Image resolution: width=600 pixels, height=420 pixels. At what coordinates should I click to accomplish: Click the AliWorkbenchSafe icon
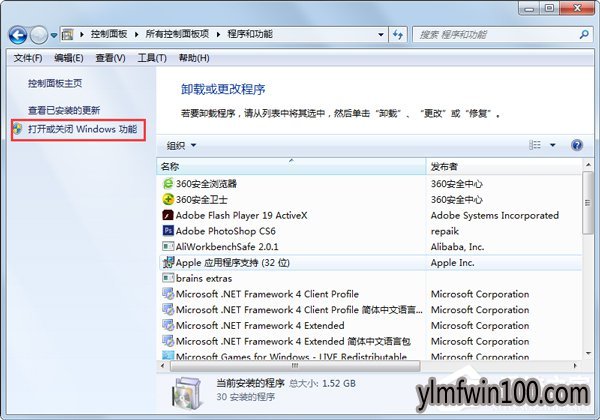(x=168, y=246)
